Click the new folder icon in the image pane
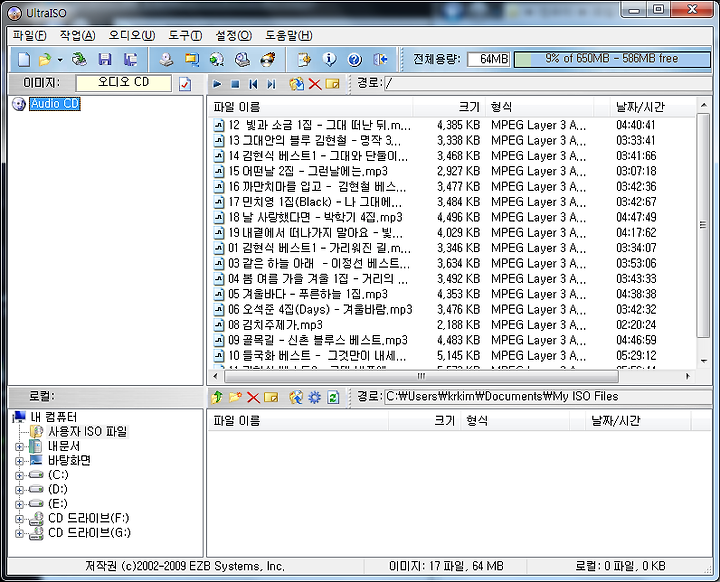The width and height of the screenshot is (720, 582). 332,84
